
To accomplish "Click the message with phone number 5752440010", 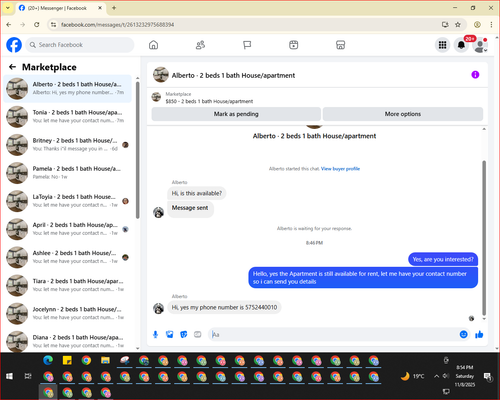I will [224, 307].
